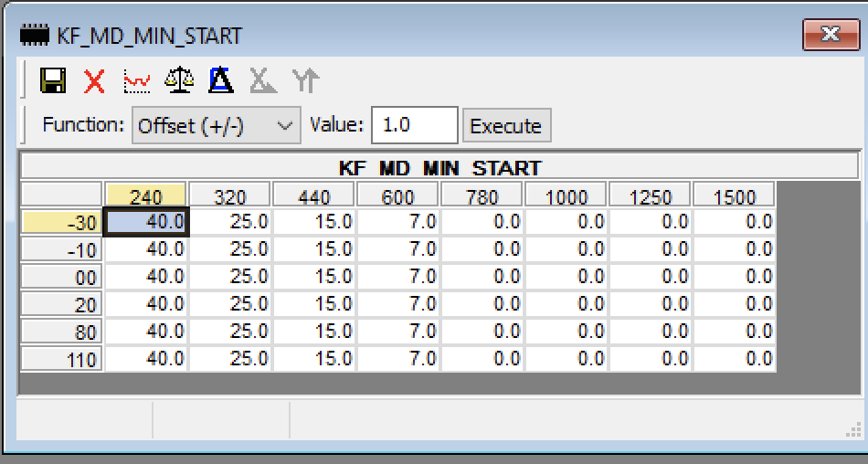The width and height of the screenshot is (868, 464).
Task: Select the 40.0 cell in row -30
Action: 146,222
